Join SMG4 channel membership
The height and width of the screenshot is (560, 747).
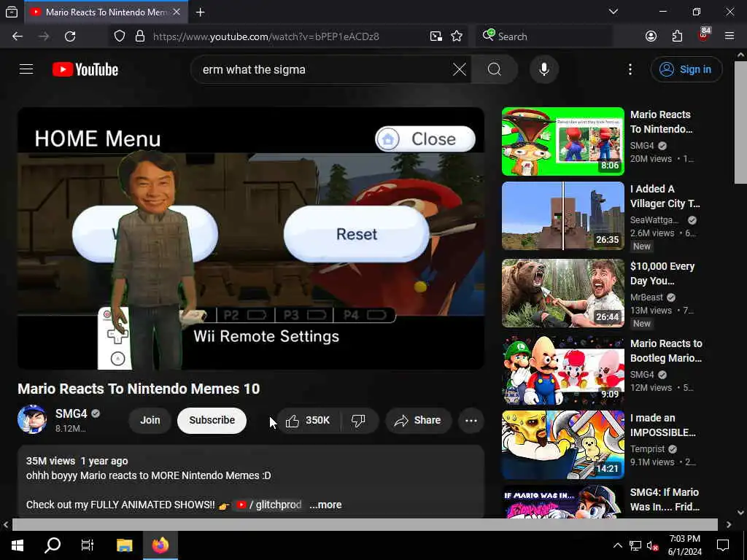pos(150,421)
